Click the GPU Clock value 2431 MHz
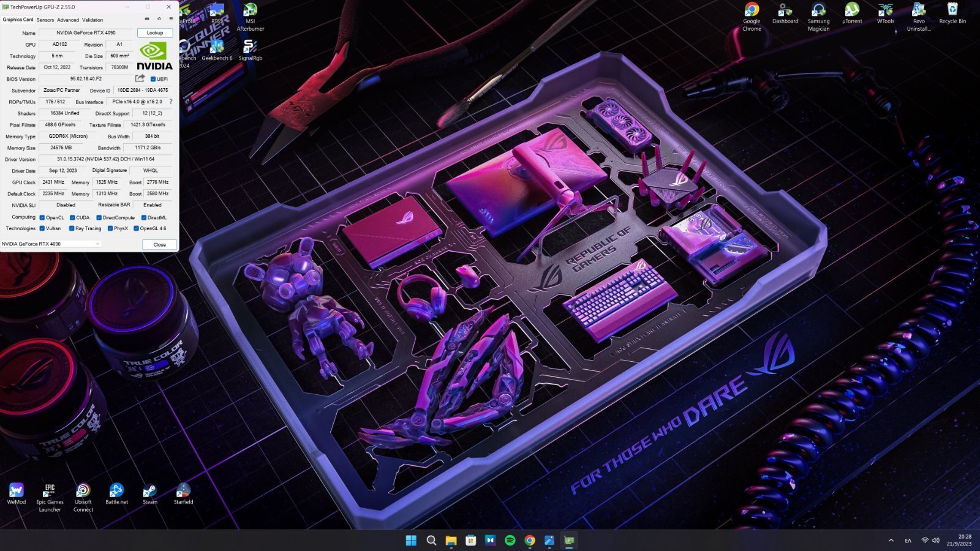The image size is (980, 551). tap(53, 182)
